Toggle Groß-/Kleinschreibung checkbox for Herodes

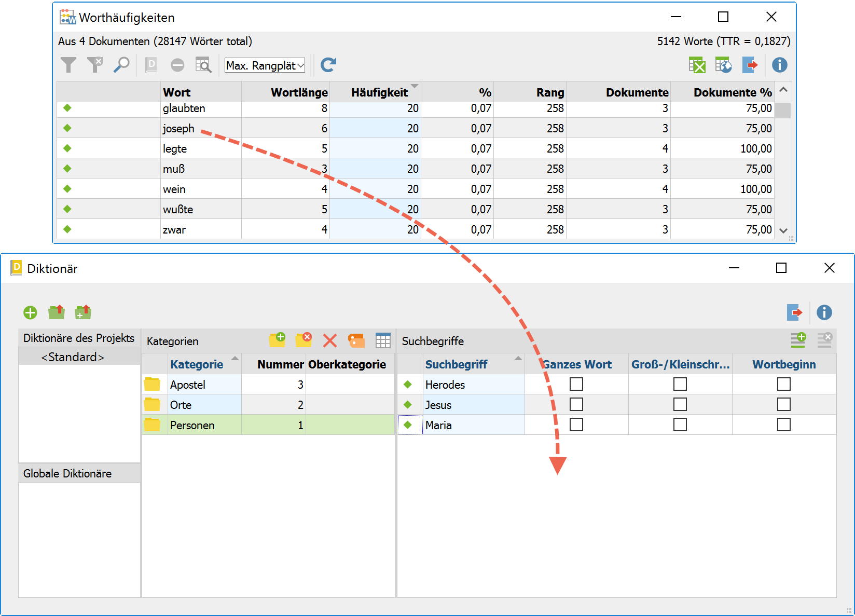(x=680, y=384)
